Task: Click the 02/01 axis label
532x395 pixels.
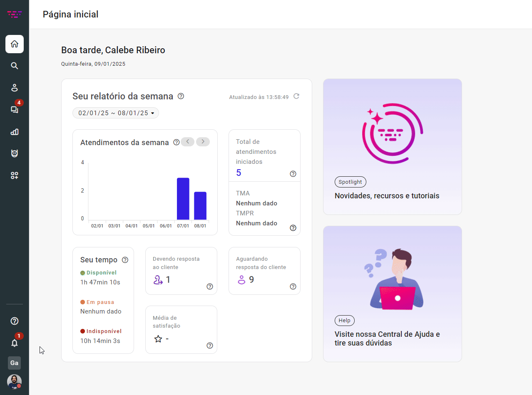Action: 97,226
